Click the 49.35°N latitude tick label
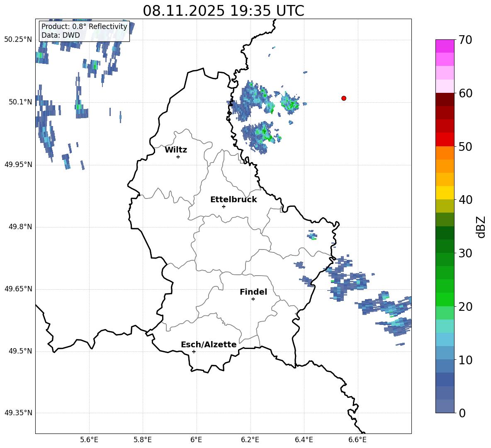Image resolution: width=491 pixels, height=448 pixels. click(x=18, y=413)
